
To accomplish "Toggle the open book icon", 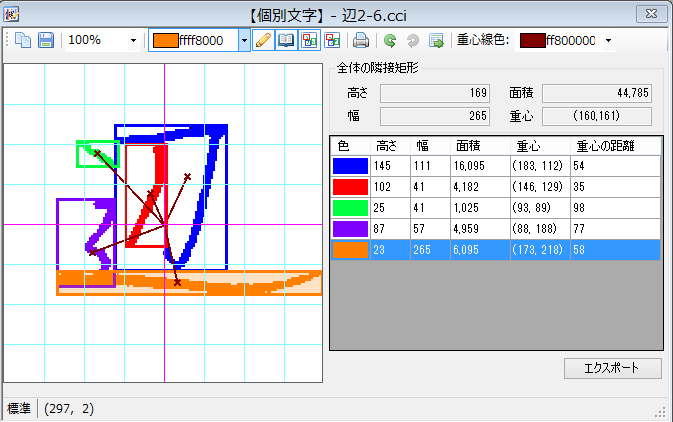I will point(286,41).
